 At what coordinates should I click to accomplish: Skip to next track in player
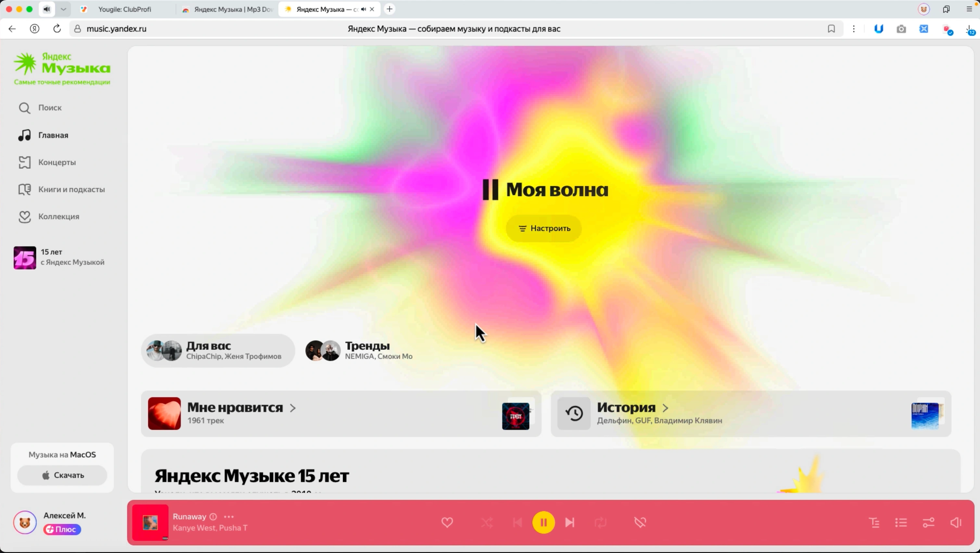[569, 522]
